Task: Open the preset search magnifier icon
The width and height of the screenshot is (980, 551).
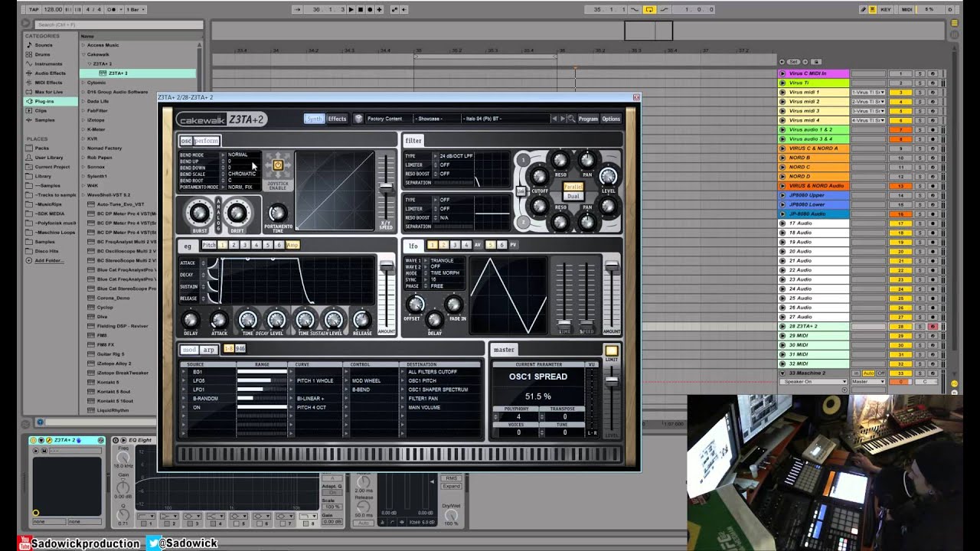Action: [x=571, y=119]
